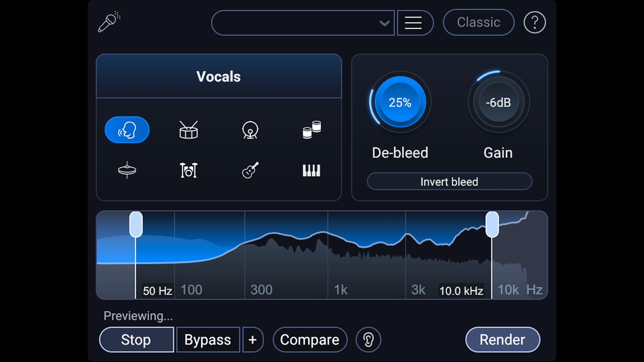Select the guitar source icon
644x362 pixels.
250,170
